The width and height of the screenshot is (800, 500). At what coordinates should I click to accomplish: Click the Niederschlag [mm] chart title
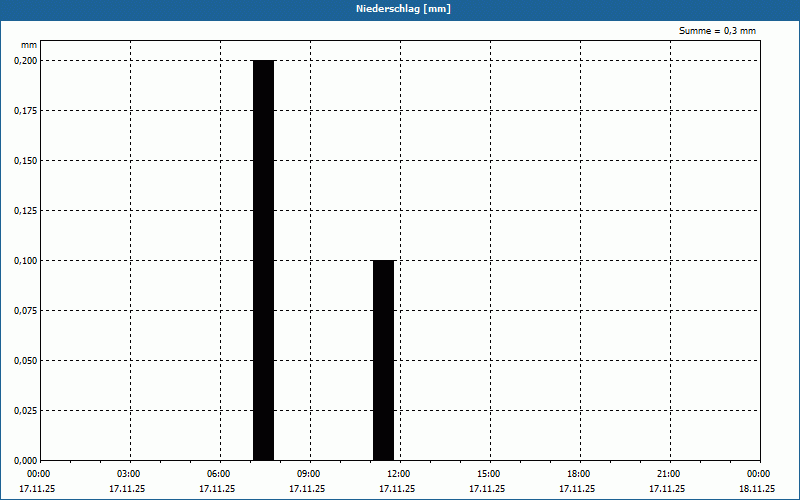pyautogui.click(x=403, y=9)
